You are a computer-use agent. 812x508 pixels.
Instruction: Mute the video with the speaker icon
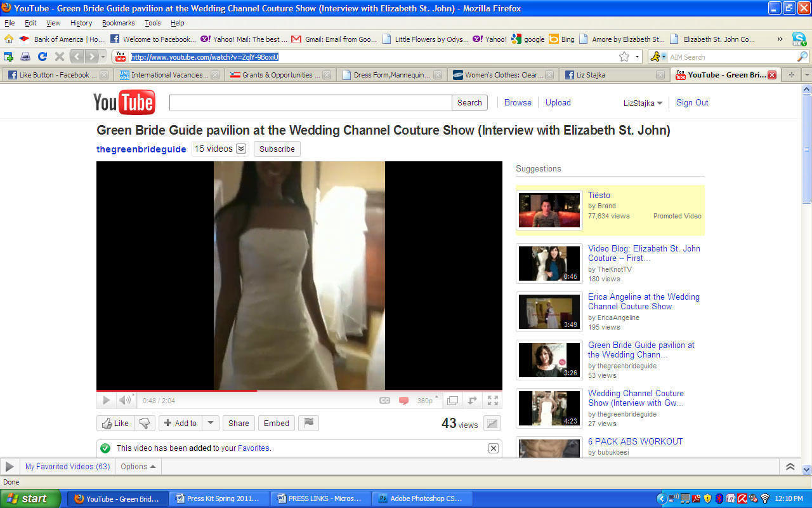pos(125,400)
